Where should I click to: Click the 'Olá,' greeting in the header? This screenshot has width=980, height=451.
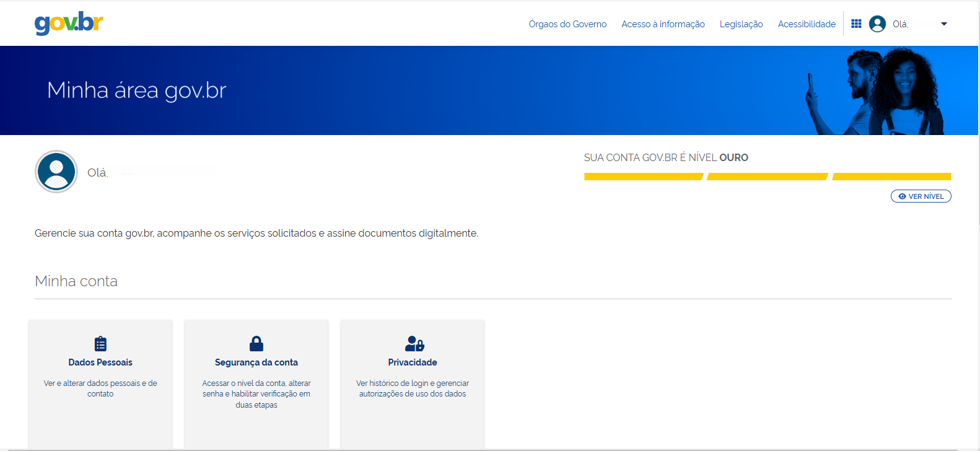point(900,24)
